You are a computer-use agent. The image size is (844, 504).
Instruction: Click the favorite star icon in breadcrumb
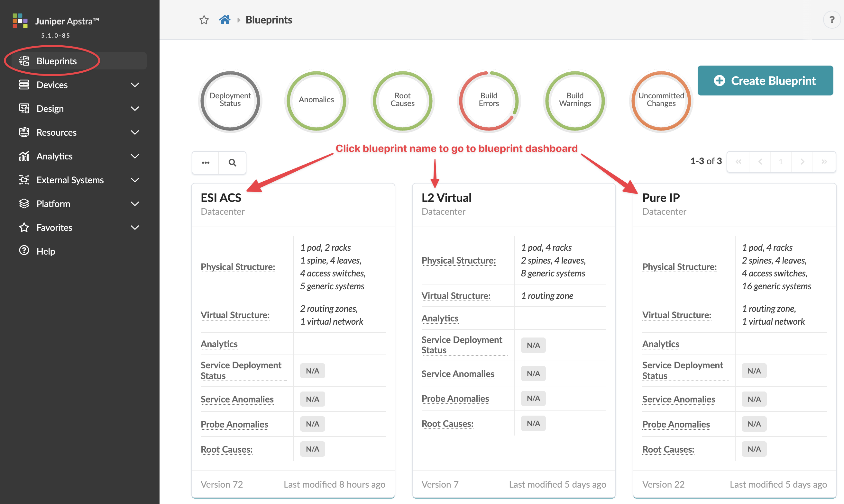(204, 20)
